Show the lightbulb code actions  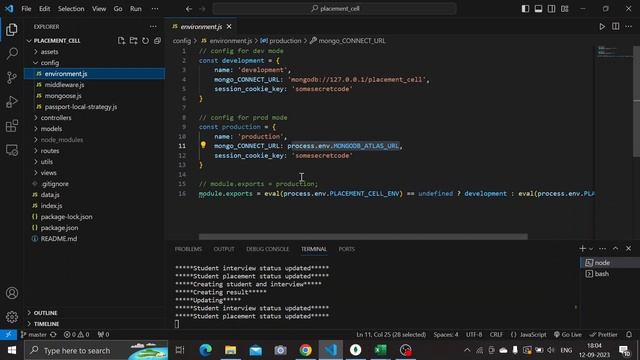[203, 145]
